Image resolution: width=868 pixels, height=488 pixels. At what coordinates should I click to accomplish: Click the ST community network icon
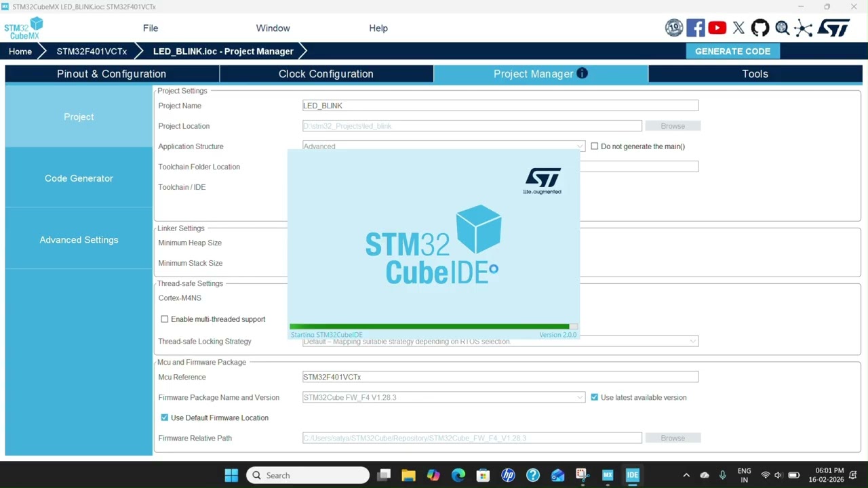click(x=804, y=28)
